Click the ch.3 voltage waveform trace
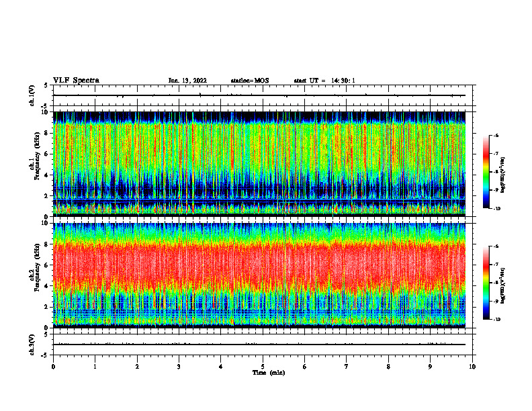 click(x=259, y=345)
